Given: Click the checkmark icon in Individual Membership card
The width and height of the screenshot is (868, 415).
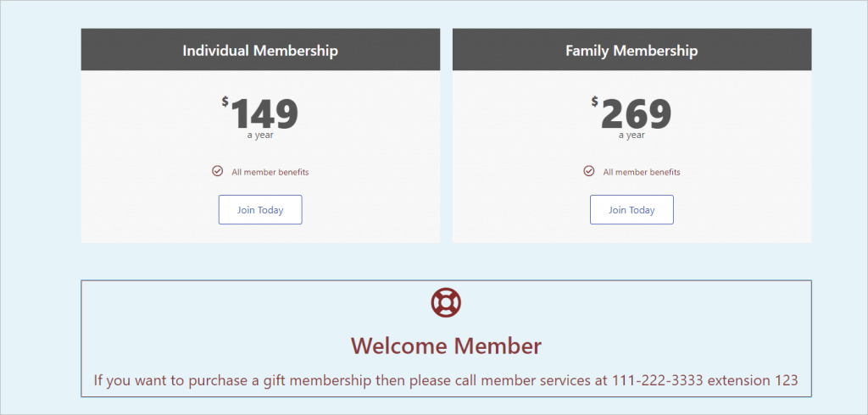Looking at the screenshot, I should (x=218, y=171).
